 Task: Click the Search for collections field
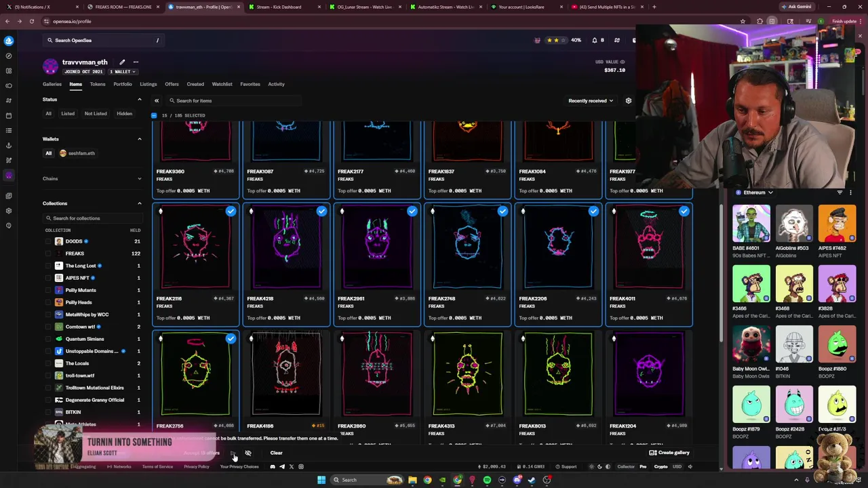(93, 218)
